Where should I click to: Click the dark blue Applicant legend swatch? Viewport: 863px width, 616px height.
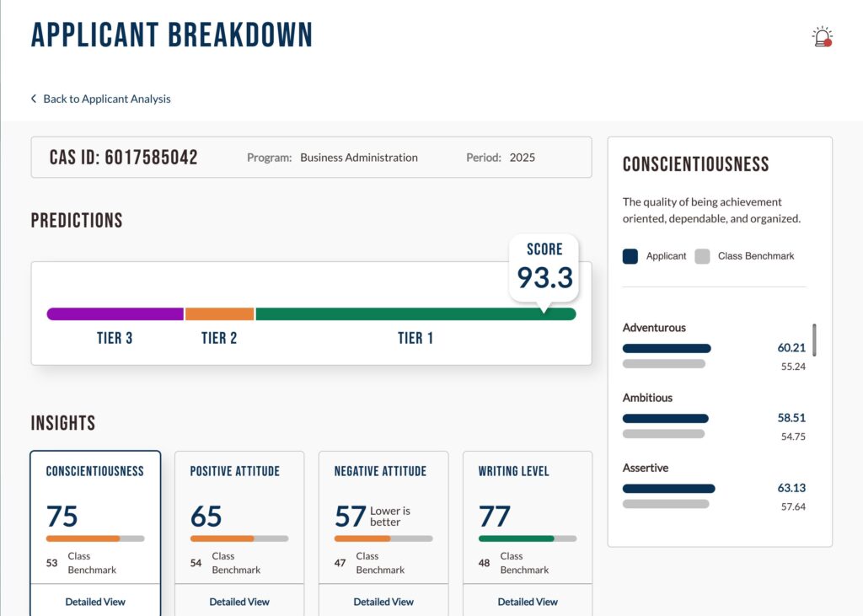(630, 256)
